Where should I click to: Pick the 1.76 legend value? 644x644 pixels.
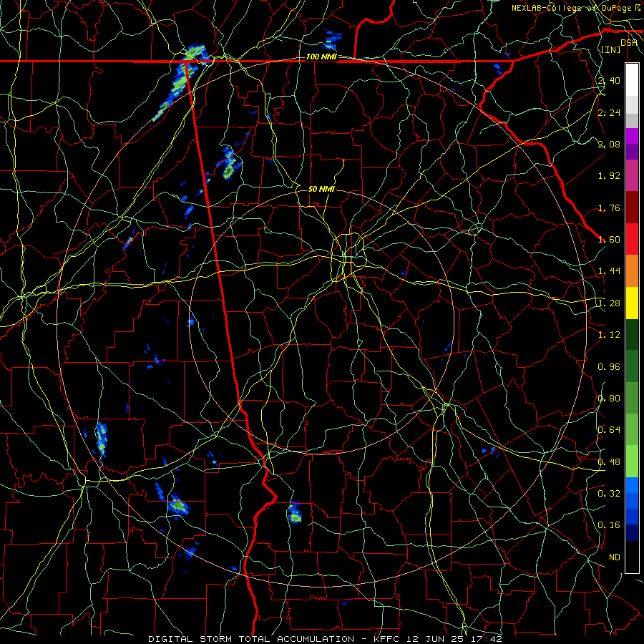(x=609, y=208)
